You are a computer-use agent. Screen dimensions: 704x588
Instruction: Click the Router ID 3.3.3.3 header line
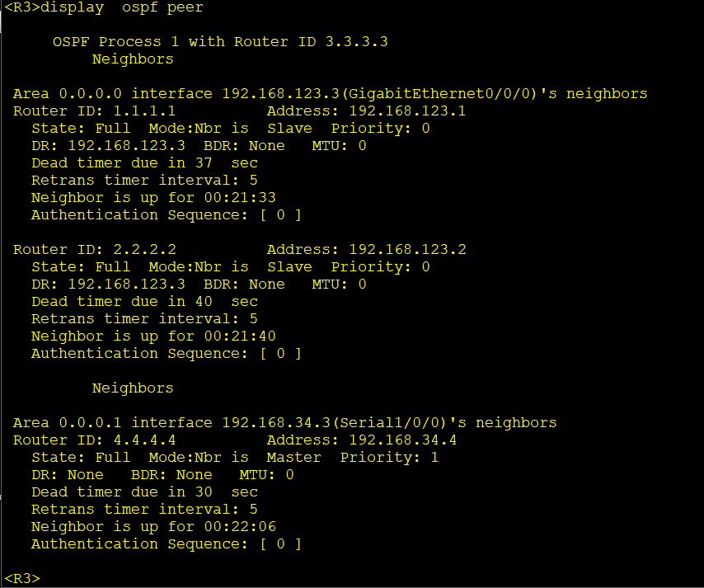220,42
